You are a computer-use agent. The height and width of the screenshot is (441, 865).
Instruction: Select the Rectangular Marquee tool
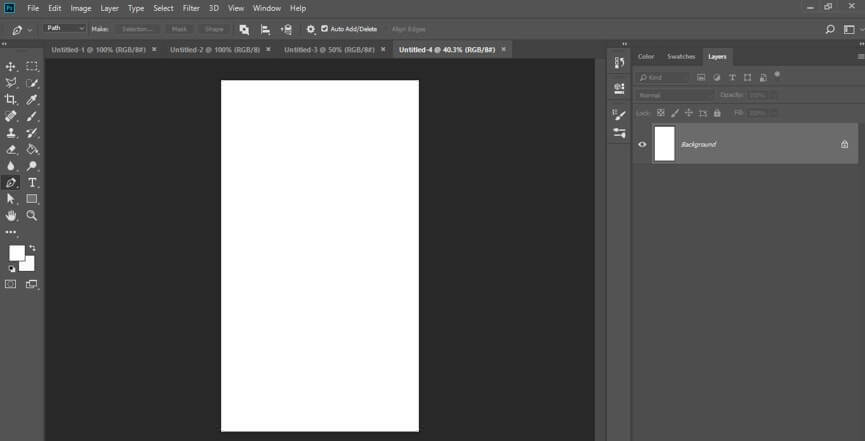click(32, 67)
